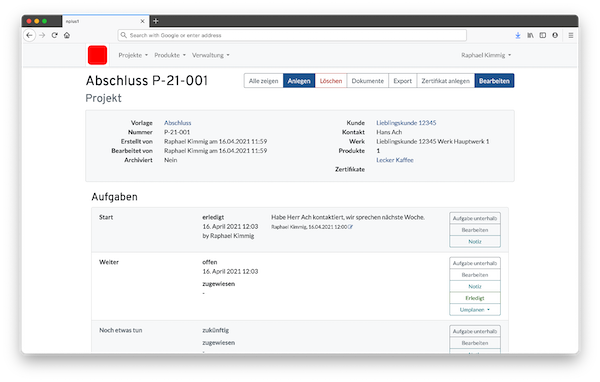Go back with the browser back arrow

tap(29, 35)
